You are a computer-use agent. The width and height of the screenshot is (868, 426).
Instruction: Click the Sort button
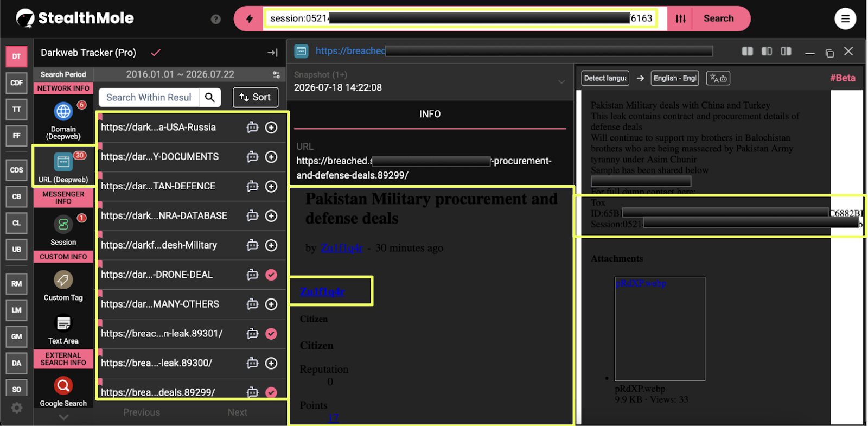pyautogui.click(x=256, y=97)
